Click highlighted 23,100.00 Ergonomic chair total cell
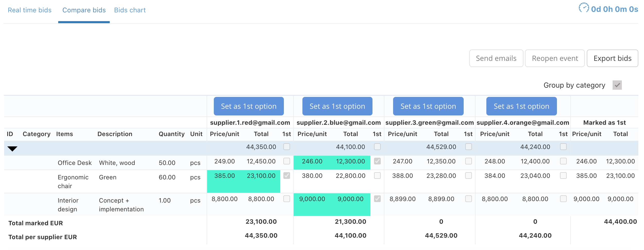The image size is (644, 250). click(261, 176)
